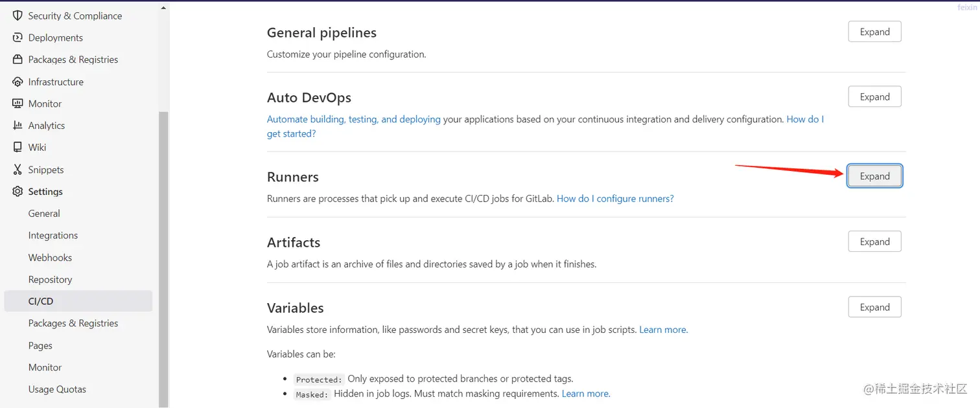Click the Deployments sidebar icon

coord(17,38)
